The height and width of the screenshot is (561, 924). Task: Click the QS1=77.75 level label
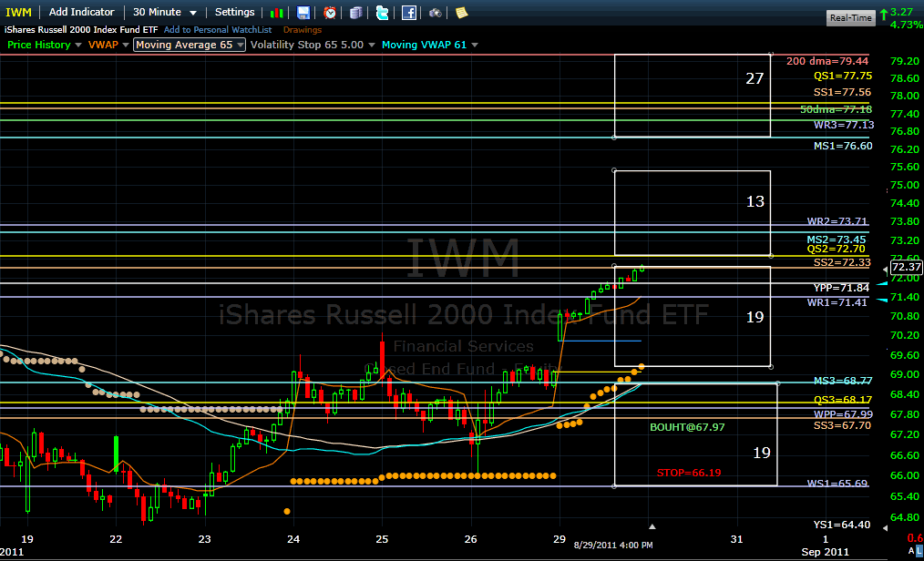(x=843, y=76)
